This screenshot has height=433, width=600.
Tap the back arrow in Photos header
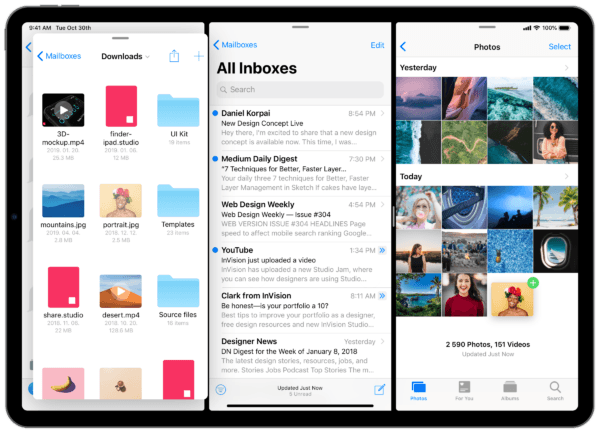coord(403,46)
